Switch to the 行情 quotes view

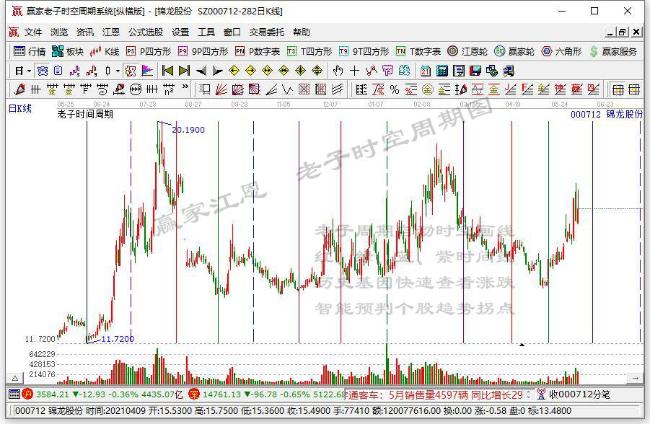coord(29,51)
